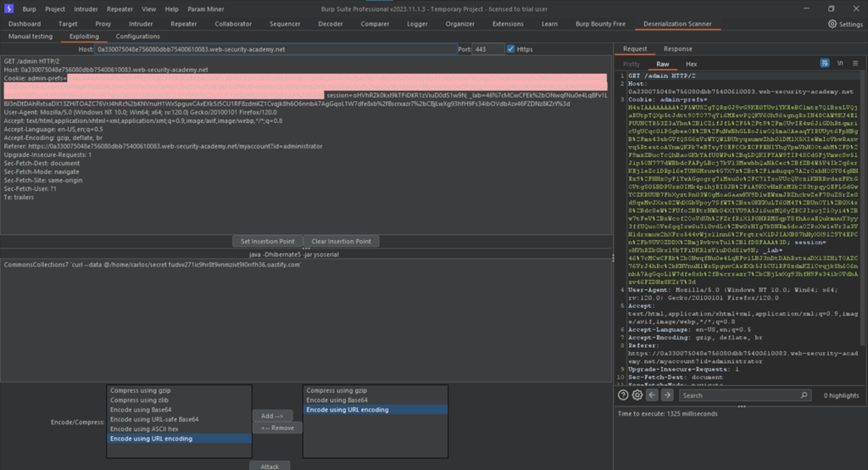Switch to the Response tab

tap(677, 49)
